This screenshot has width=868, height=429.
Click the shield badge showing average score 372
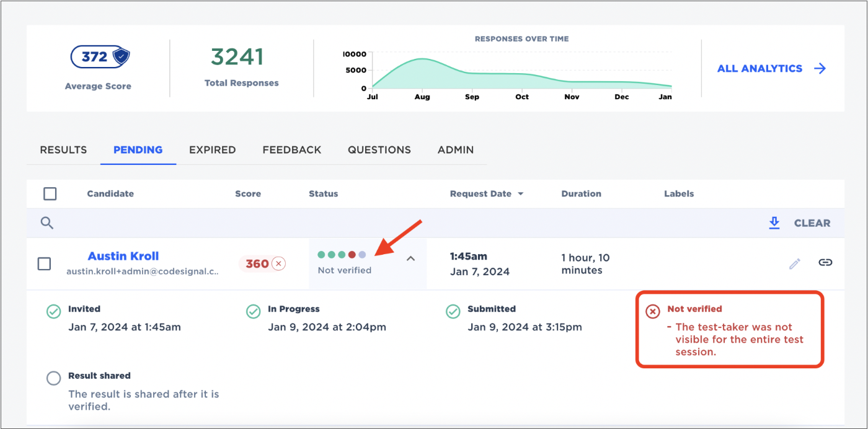tap(100, 57)
